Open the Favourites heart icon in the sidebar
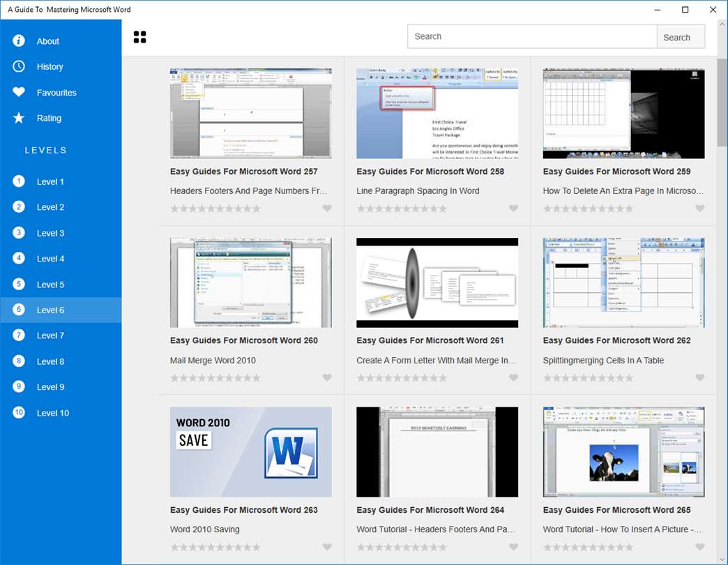Image resolution: width=728 pixels, height=565 pixels. point(19,92)
